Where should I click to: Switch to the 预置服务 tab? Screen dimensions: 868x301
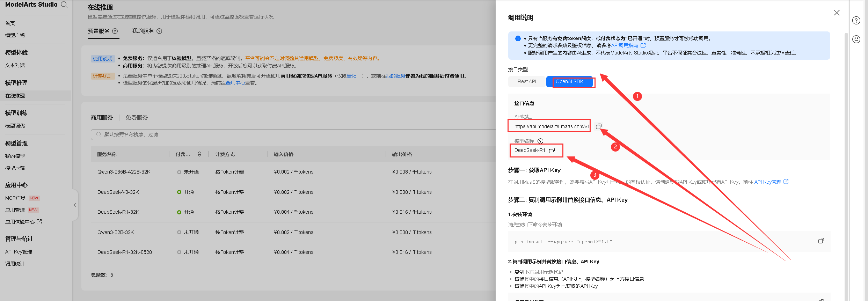99,31
